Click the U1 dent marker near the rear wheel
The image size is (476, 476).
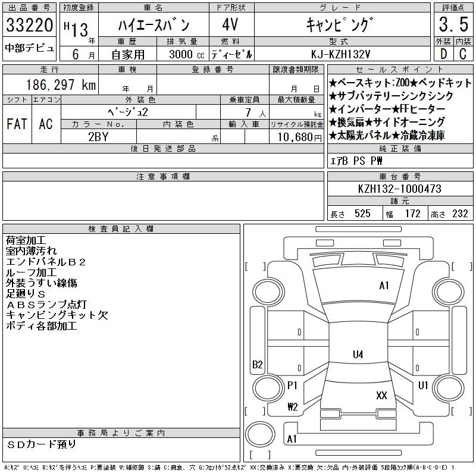423,386
